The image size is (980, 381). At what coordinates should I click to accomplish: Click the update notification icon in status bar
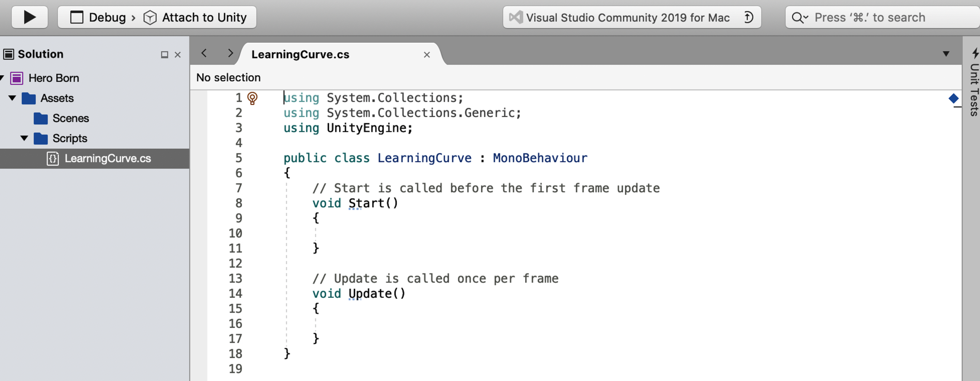[748, 17]
